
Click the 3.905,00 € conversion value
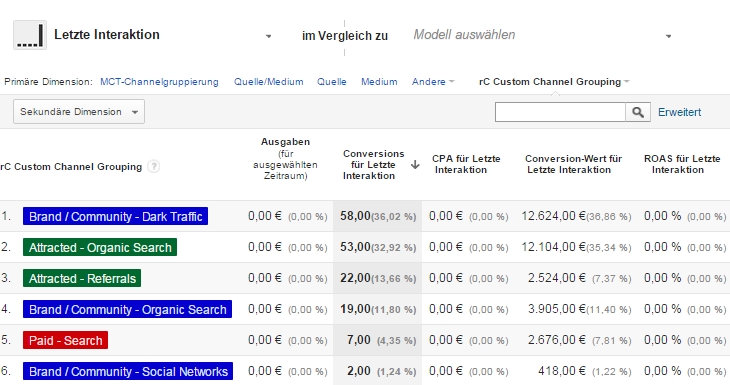[557, 309]
